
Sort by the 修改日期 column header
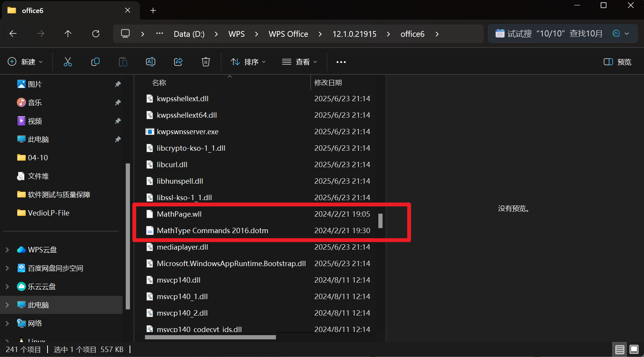(328, 82)
